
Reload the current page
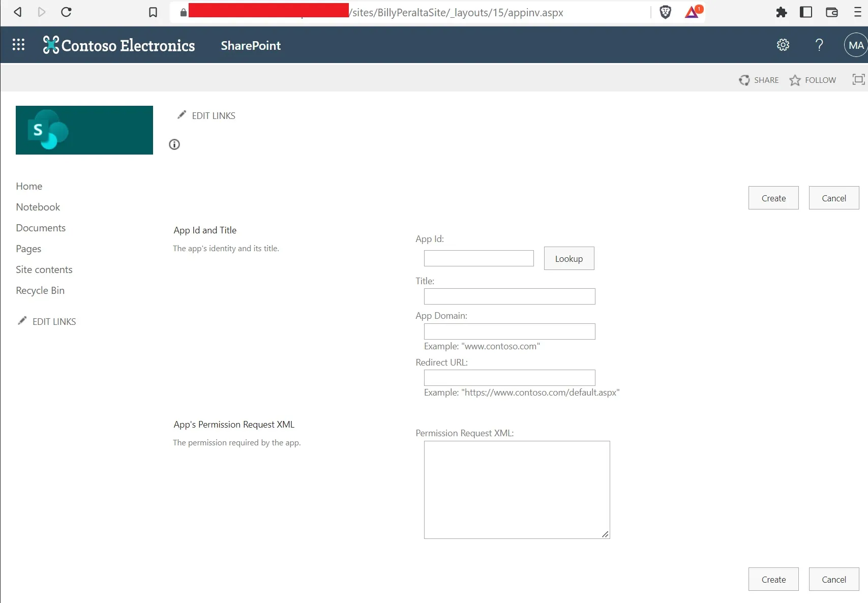66,12
